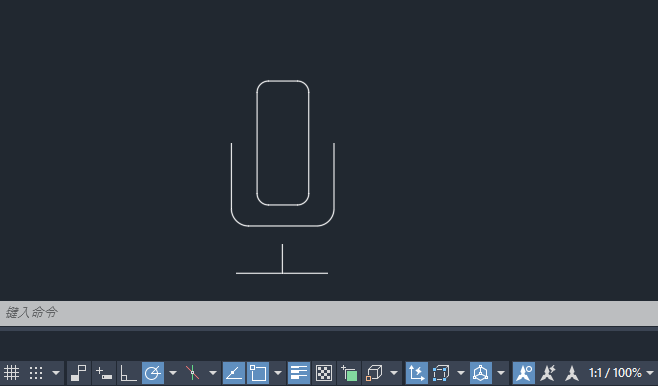Screen dimensions: 658x386
Task: Enable Selection Cycling green-square icon
Action: click(x=349, y=373)
